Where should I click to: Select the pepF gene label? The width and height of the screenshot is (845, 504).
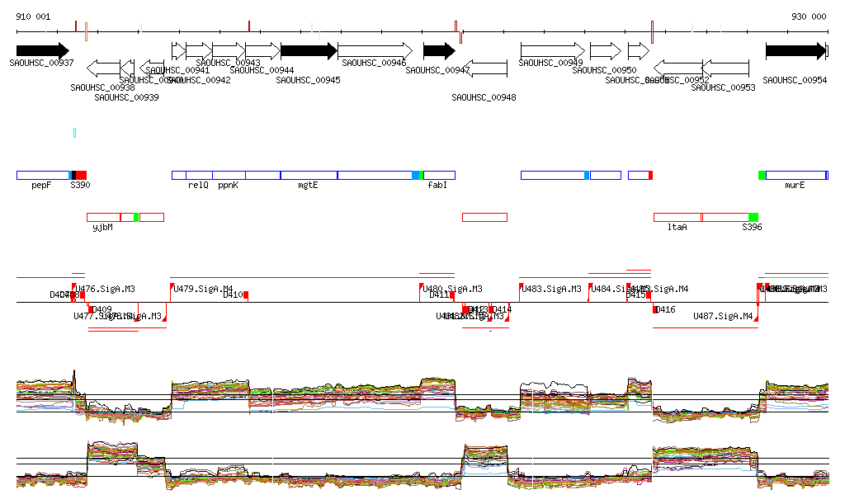pyautogui.click(x=41, y=185)
